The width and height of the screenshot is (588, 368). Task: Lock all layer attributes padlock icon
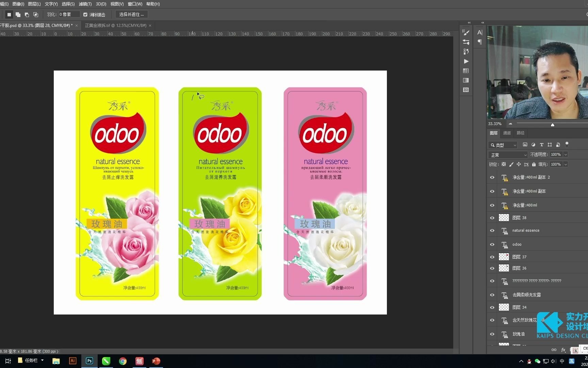(534, 164)
